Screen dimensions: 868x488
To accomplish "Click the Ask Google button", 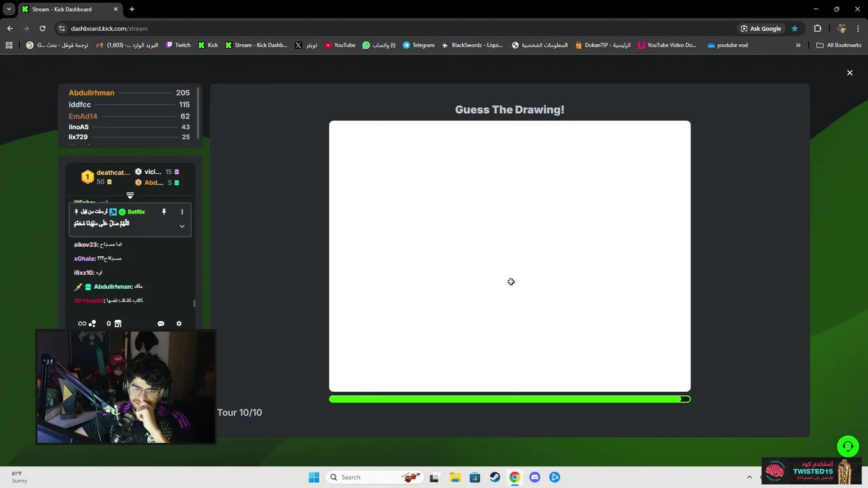I will 761,28.
